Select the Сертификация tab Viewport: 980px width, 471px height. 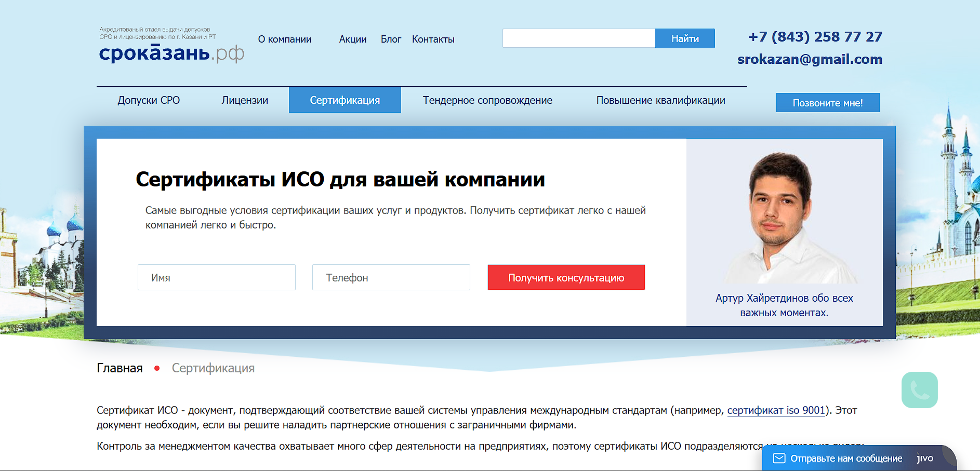click(x=345, y=100)
